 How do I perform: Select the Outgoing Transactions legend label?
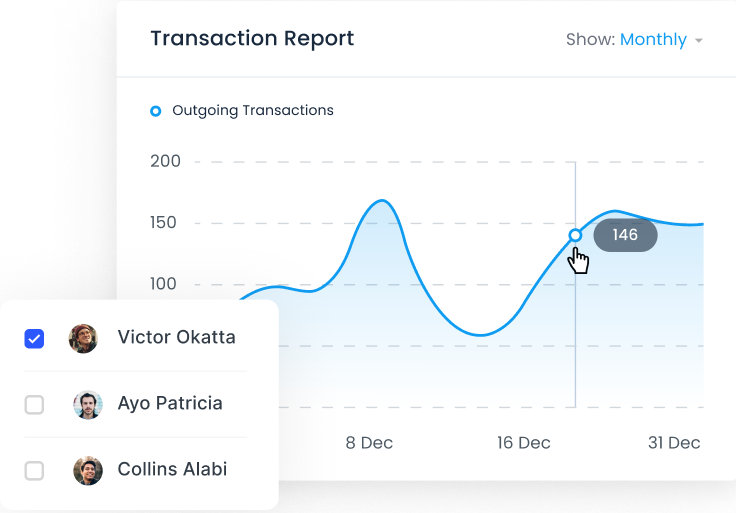tap(253, 110)
